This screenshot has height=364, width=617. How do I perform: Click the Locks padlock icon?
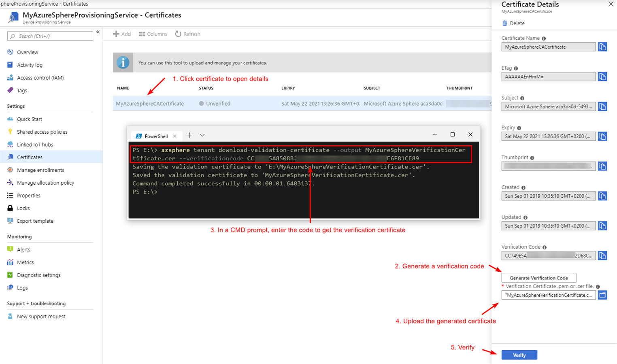[10, 208]
